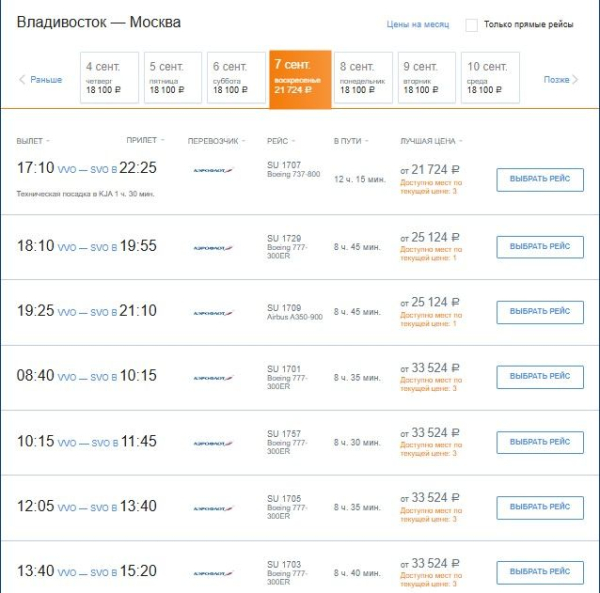Click Aeroflot logo for flight SU 1707
The width and height of the screenshot is (600, 593).
(x=213, y=170)
